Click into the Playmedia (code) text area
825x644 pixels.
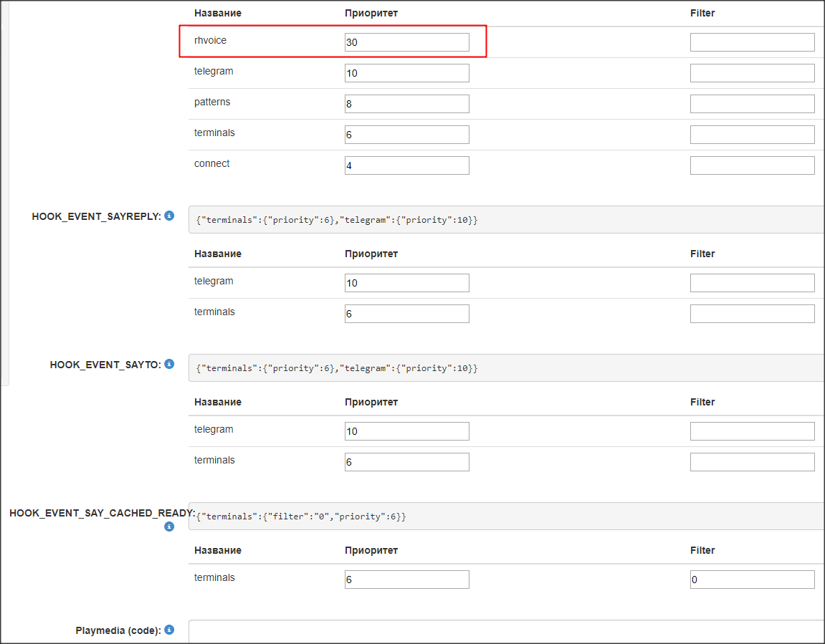click(505, 631)
